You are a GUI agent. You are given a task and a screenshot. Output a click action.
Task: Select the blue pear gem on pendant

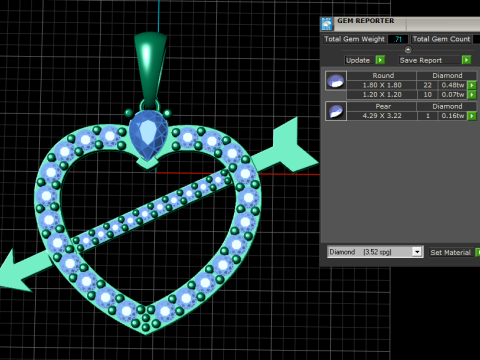coord(148,135)
